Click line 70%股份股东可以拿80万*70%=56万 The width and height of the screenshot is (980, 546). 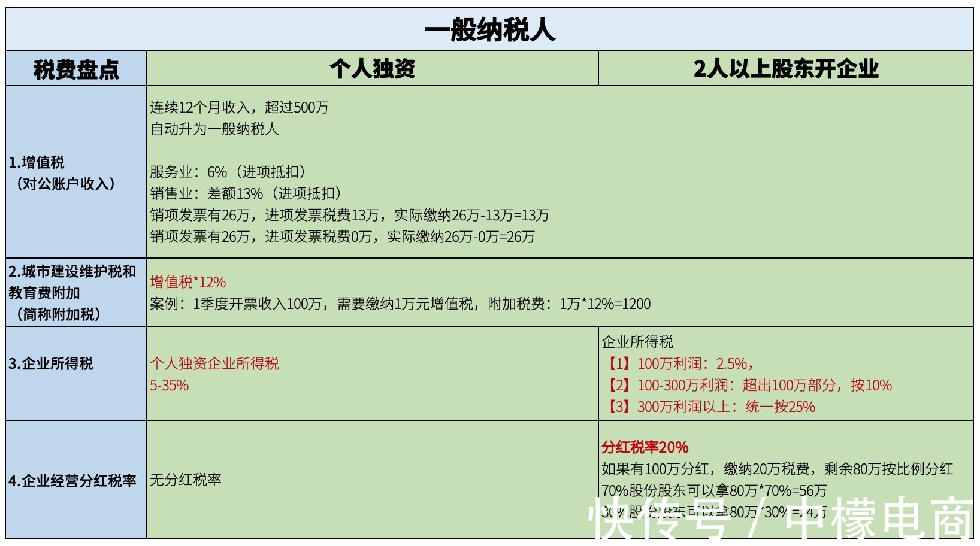(714, 490)
